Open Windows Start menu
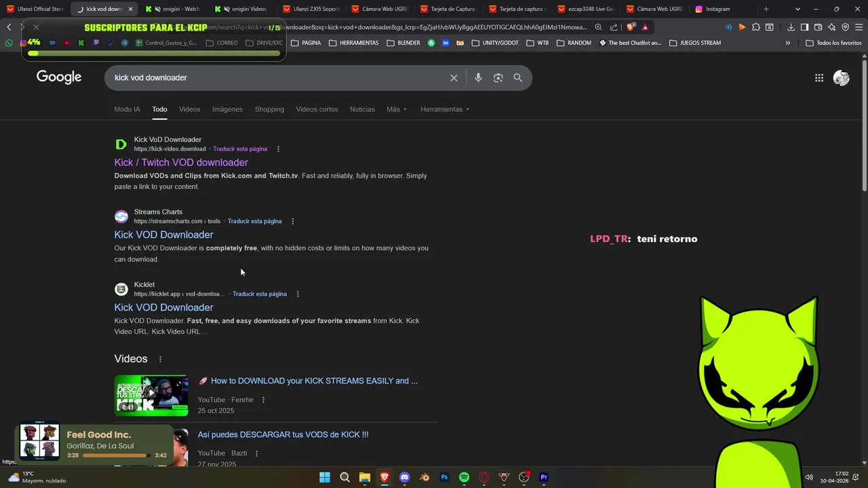868x488 pixels. pyautogui.click(x=325, y=477)
